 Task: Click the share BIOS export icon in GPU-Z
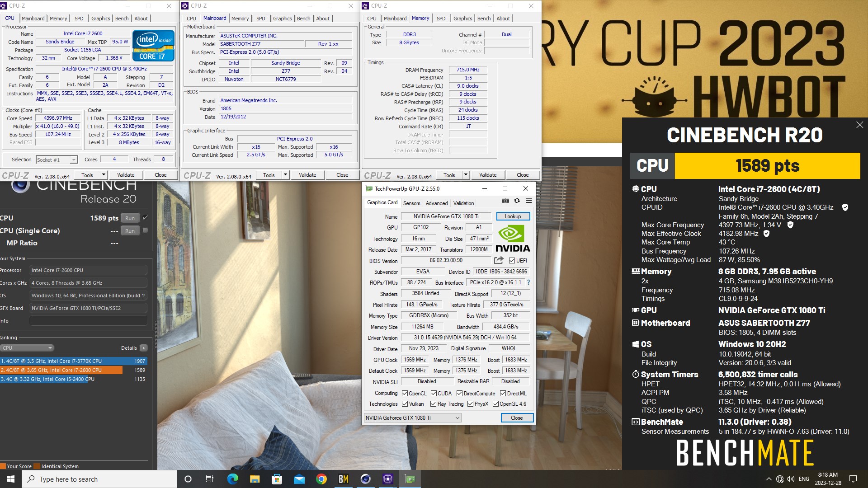(499, 260)
